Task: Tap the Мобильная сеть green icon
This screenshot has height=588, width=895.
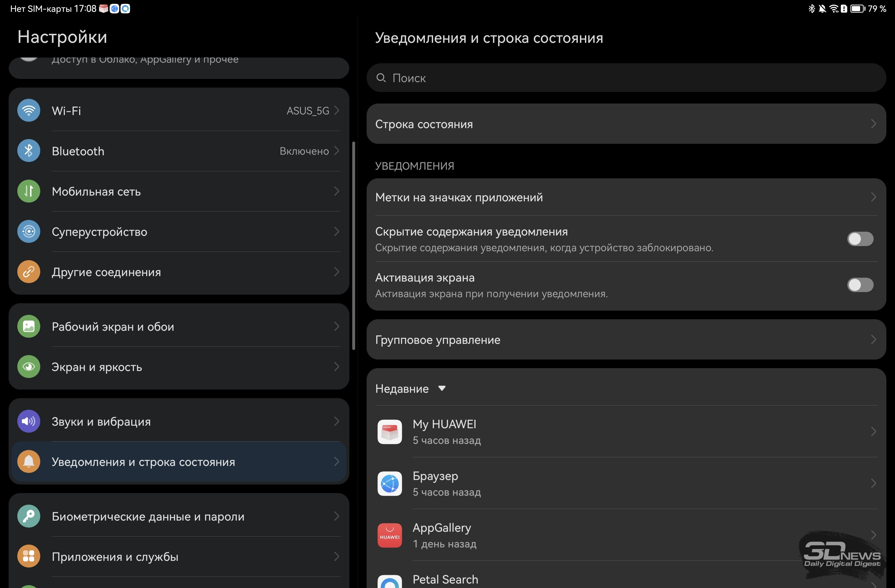Action: (x=28, y=191)
